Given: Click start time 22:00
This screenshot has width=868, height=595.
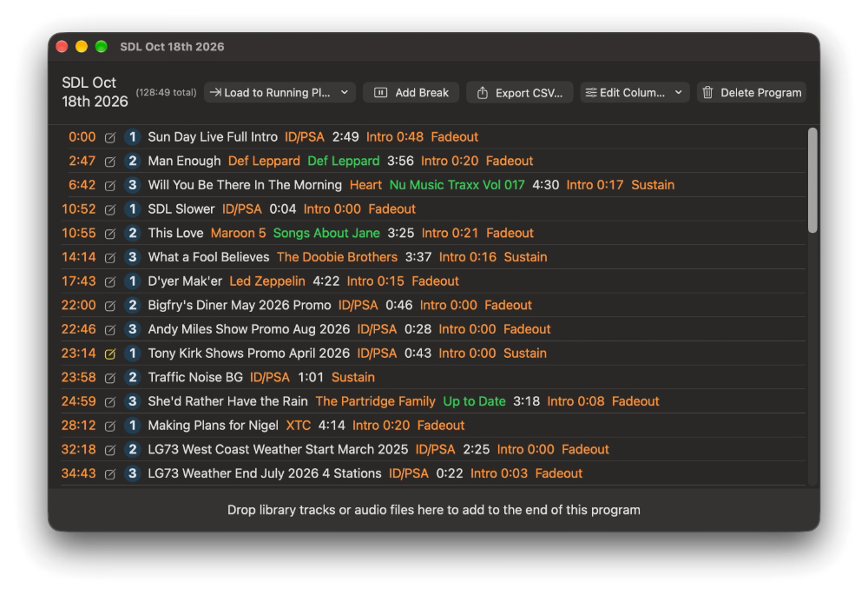Looking at the screenshot, I should (79, 305).
